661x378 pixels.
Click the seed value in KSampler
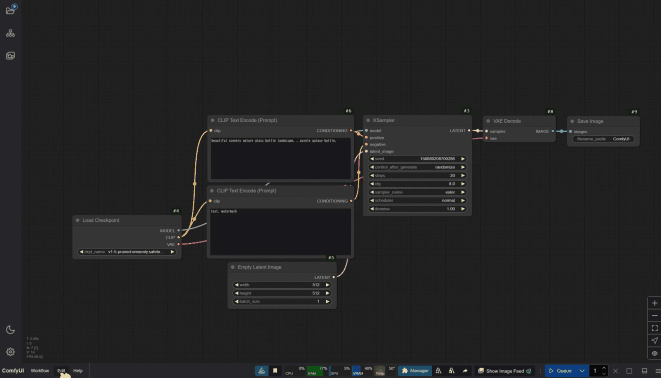[437, 159]
